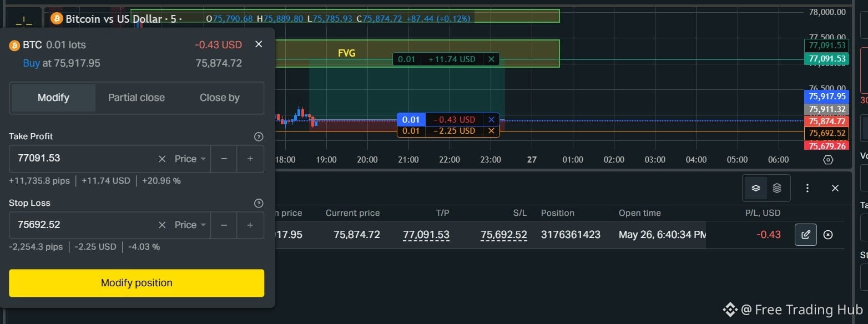Edit the Take Profit price field
This screenshot has width=868, height=324.
tap(83, 159)
